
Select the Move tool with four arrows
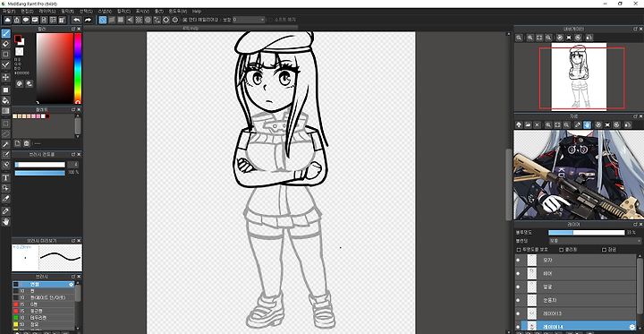tap(5, 77)
